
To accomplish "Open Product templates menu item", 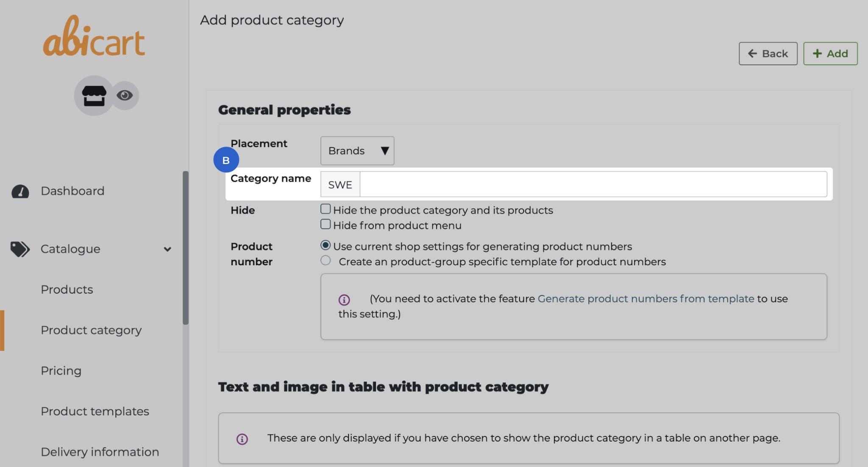I will [95, 411].
